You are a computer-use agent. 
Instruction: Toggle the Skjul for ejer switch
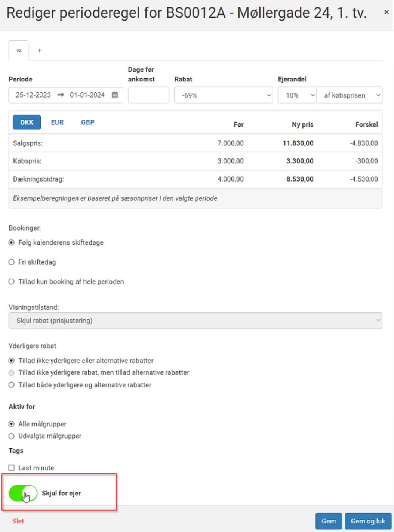pos(23,493)
